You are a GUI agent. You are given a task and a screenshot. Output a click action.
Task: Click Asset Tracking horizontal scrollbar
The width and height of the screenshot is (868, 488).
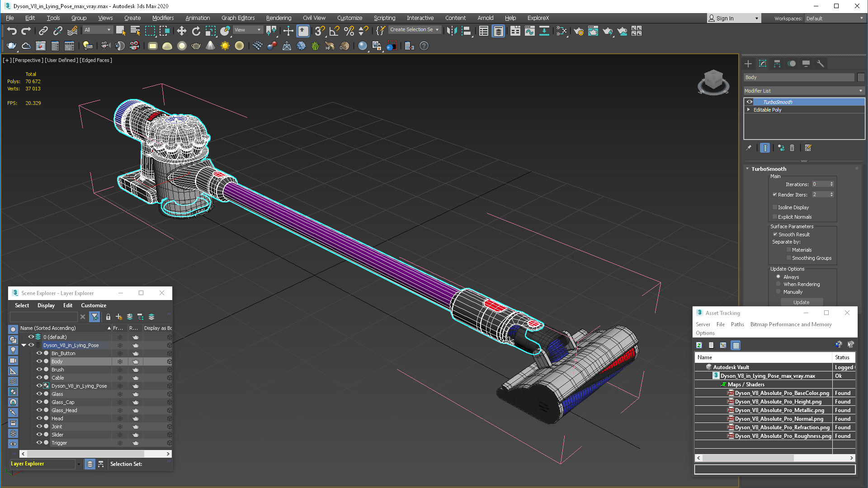click(775, 458)
